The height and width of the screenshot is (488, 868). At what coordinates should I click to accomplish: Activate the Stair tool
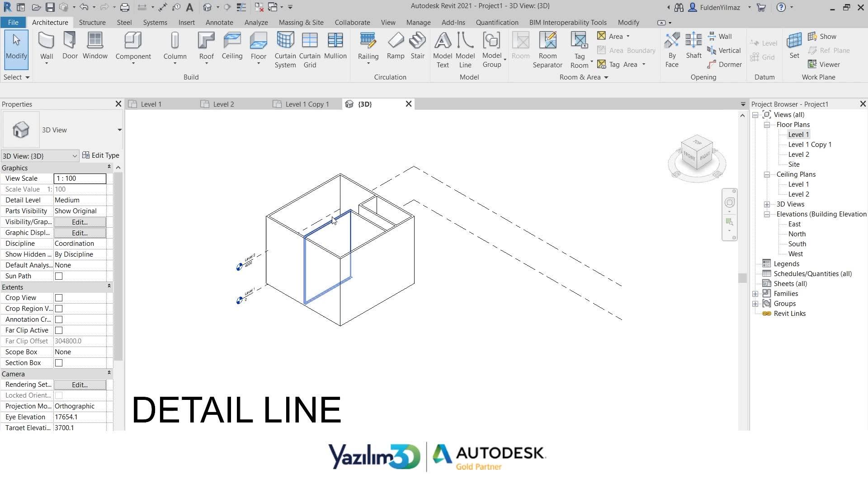point(417,46)
